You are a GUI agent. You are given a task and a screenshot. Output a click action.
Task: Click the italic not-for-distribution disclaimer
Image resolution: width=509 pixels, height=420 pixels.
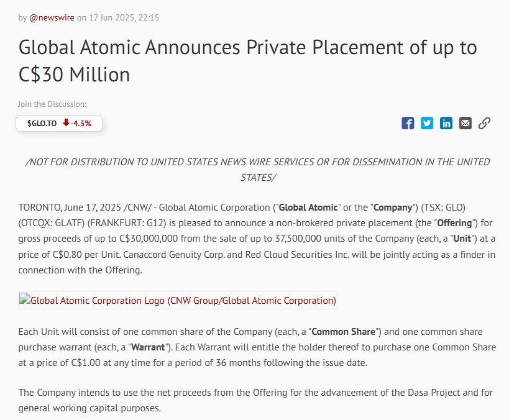(257, 169)
